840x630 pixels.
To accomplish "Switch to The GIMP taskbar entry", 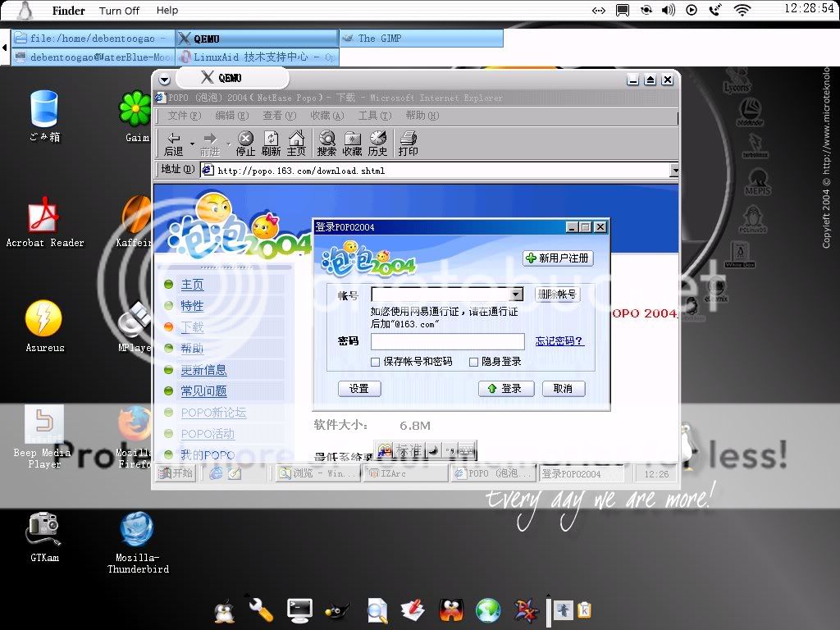I will tap(421, 38).
